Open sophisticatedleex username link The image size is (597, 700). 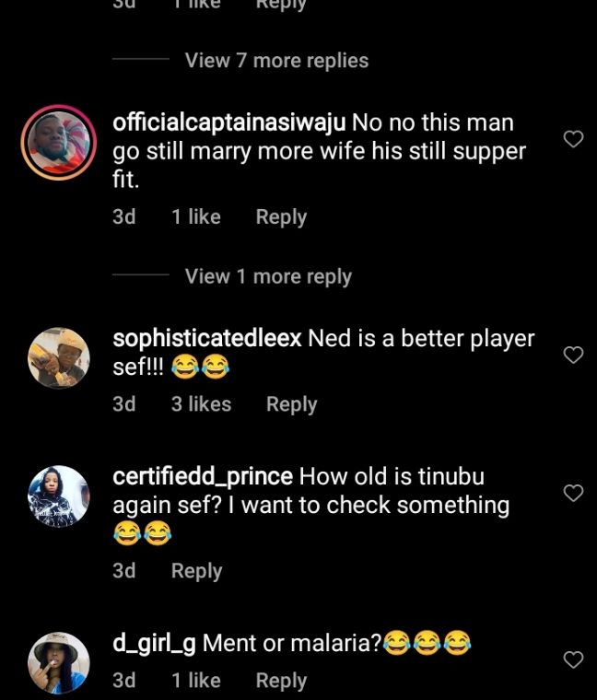pyautogui.click(x=206, y=339)
